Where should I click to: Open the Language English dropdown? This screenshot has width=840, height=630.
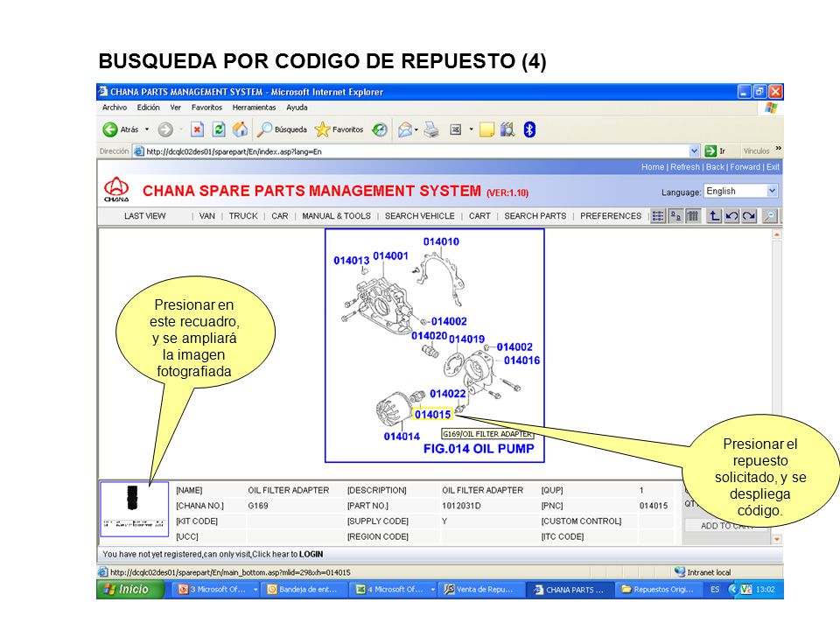(740, 191)
